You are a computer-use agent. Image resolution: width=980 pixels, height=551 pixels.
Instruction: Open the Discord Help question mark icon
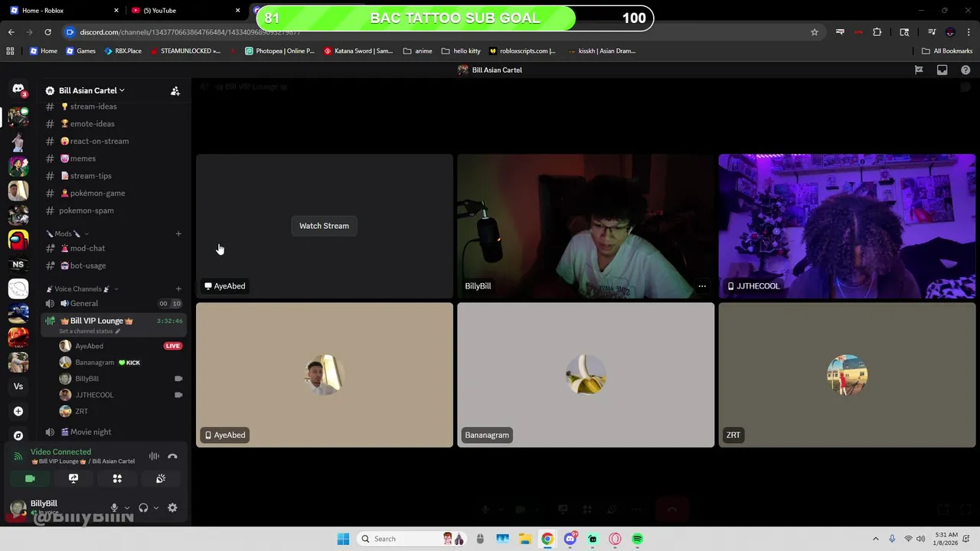(965, 70)
